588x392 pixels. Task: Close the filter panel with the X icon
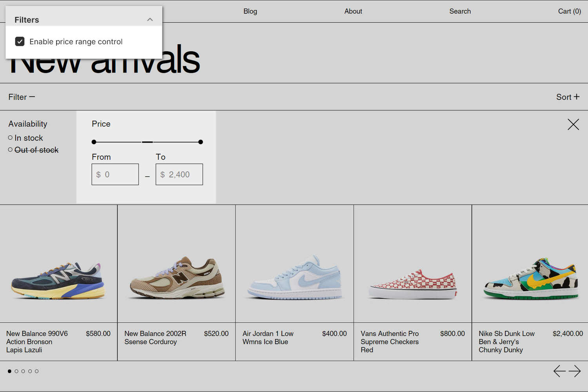point(573,124)
